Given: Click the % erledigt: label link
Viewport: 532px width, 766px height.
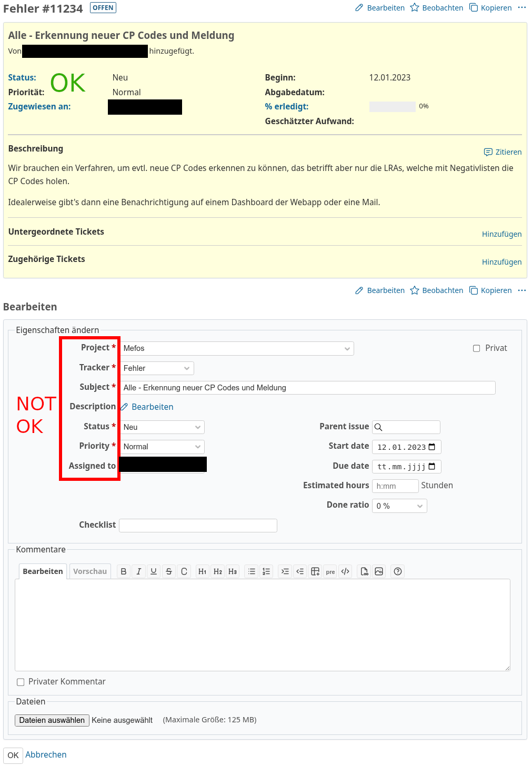Looking at the screenshot, I should [x=287, y=106].
